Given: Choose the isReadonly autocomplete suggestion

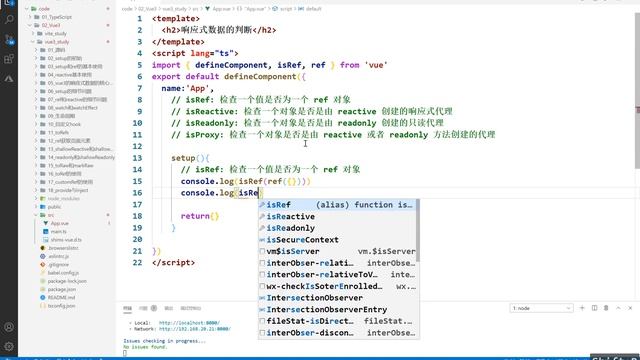Looking at the screenshot, I should (337, 228).
